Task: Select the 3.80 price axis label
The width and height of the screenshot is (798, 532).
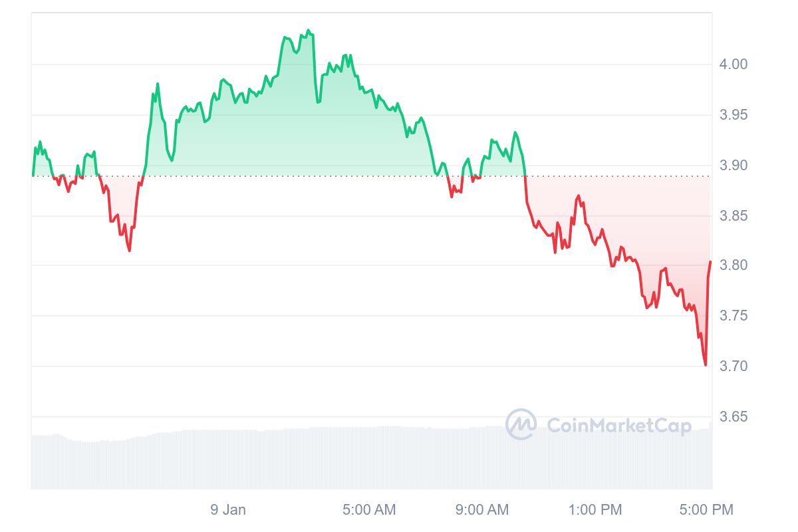Action: (734, 266)
